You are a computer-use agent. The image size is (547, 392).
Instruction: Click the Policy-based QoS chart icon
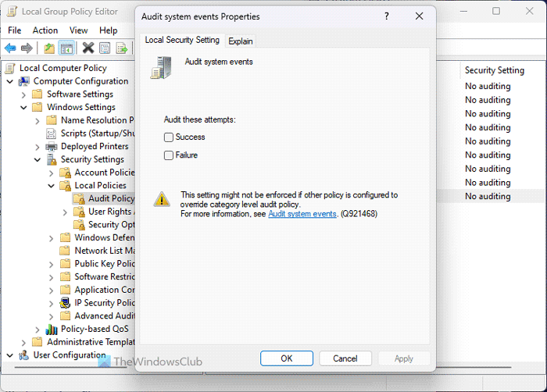tap(52, 329)
